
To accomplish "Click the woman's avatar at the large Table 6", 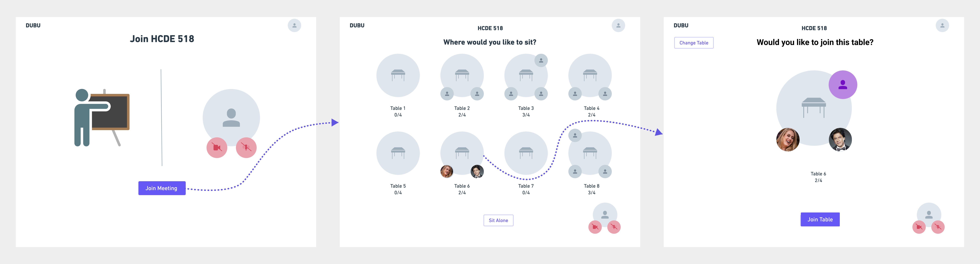I will (x=787, y=139).
